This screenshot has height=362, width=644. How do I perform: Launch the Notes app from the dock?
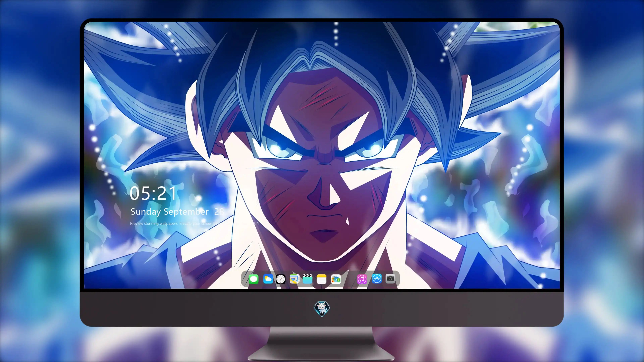point(321,279)
